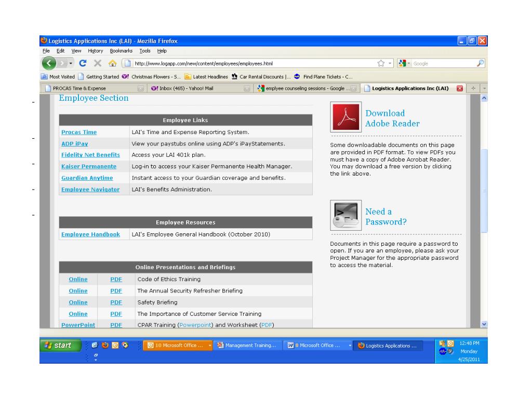This screenshot has width=532, height=399.
Task: Open the forward history dropdown arrow
Action: pyautogui.click(x=71, y=63)
